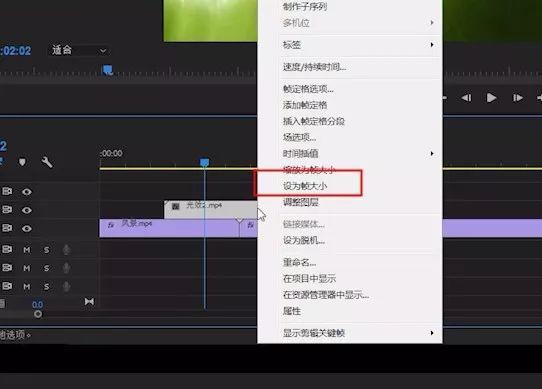Choose 重命名... from the context menu

pos(299,262)
